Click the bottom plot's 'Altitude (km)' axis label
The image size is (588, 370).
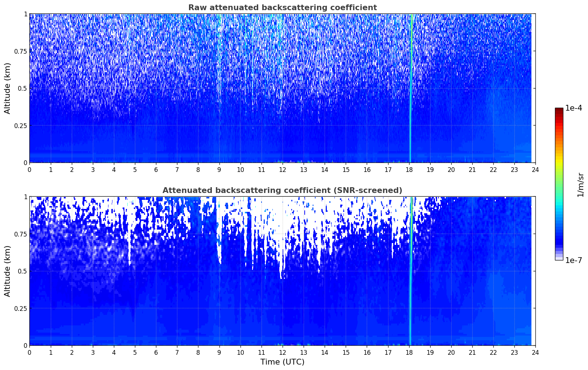(x=8, y=271)
